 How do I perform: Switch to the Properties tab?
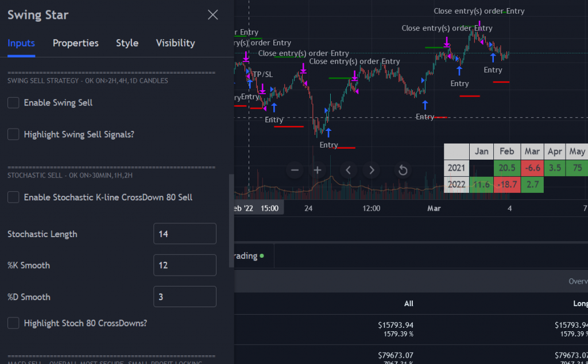point(75,43)
